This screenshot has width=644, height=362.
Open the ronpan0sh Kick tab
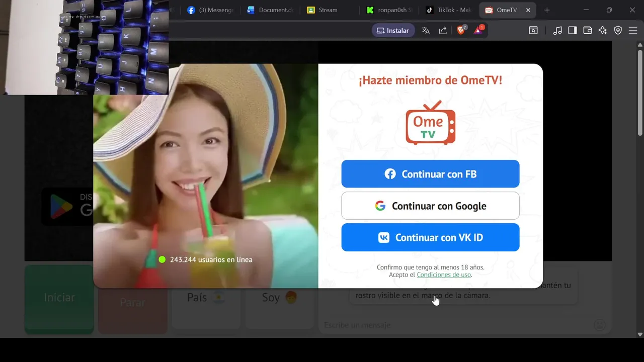[389, 10]
